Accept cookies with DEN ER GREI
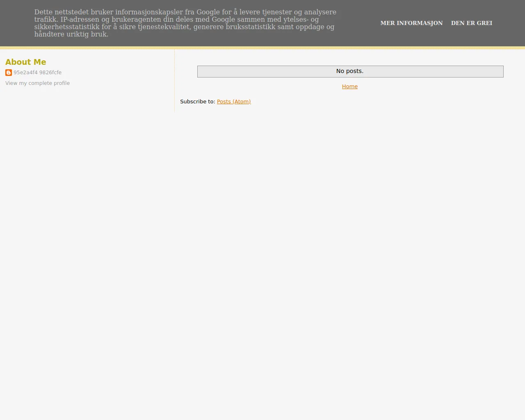The width and height of the screenshot is (525, 420). pyautogui.click(x=472, y=23)
